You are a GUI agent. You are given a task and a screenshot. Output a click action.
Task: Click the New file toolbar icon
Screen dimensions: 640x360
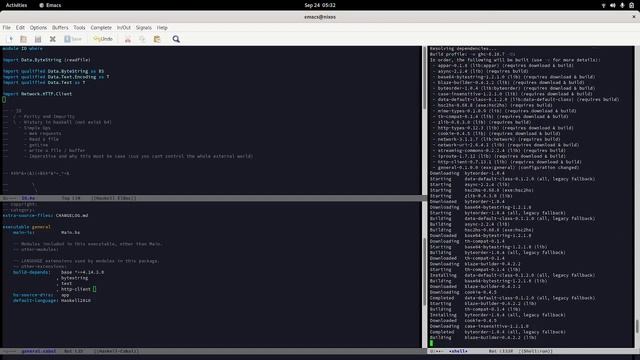(x=10, y=39)
